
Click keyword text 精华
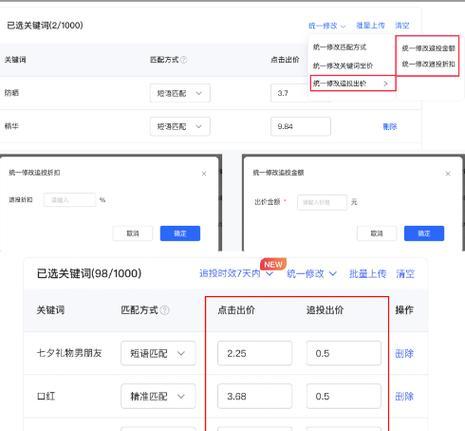click(x=11, y=126)
